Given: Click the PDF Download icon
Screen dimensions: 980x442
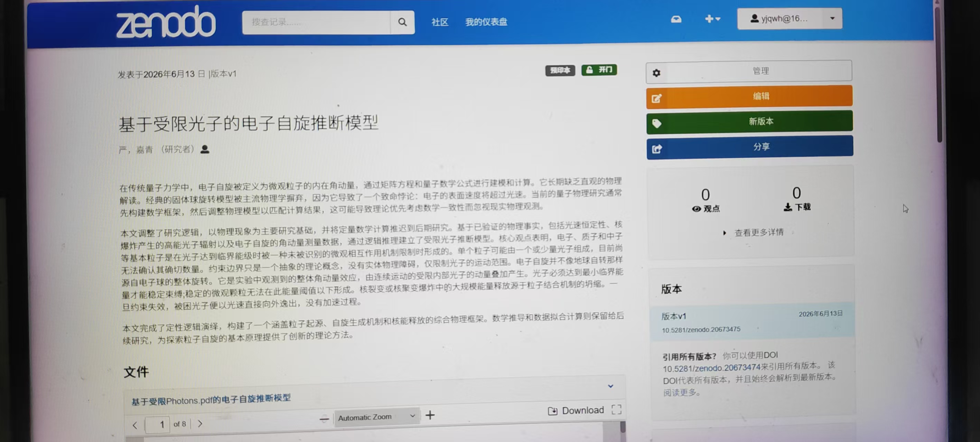Looking at the screenshot, I should (x=553, y=411).
